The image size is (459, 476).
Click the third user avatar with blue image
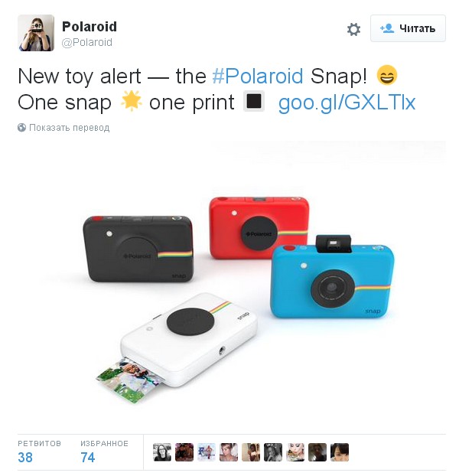pyautogui.click(x=207, y=452)
